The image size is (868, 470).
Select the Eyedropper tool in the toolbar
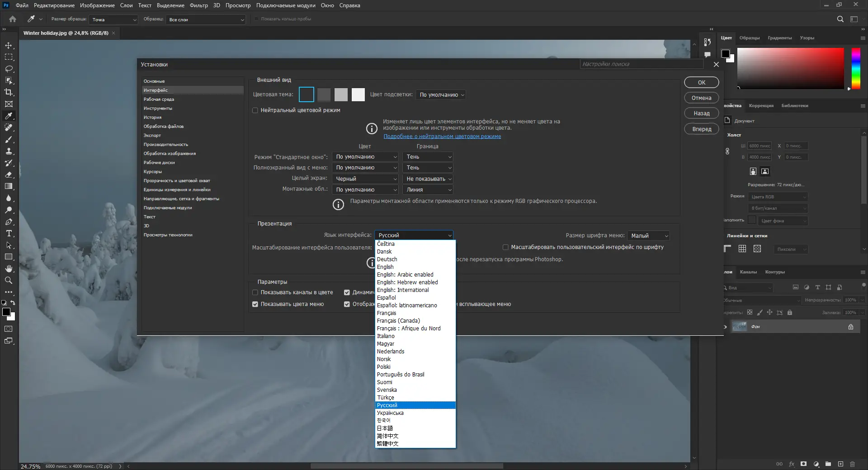pos(9,116)
